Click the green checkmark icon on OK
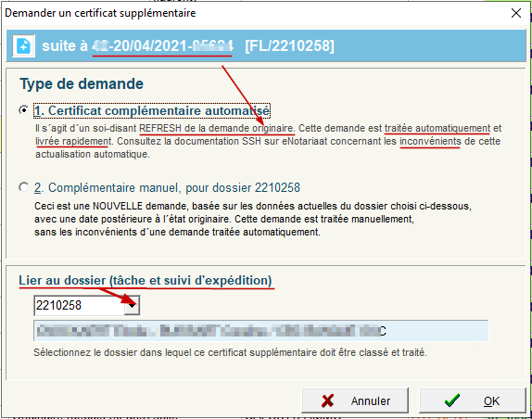 click(x=452, y=400)
